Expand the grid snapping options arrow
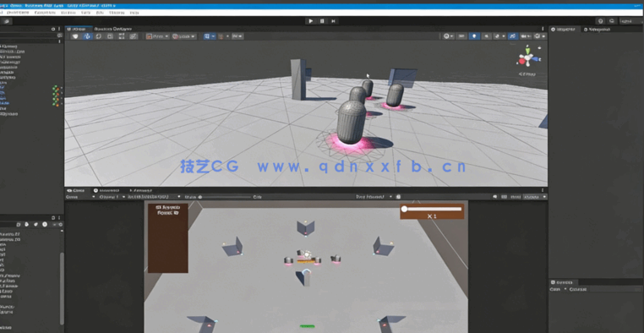The width and height of the screenshot is (644, 333). click(x=213, y=36)
